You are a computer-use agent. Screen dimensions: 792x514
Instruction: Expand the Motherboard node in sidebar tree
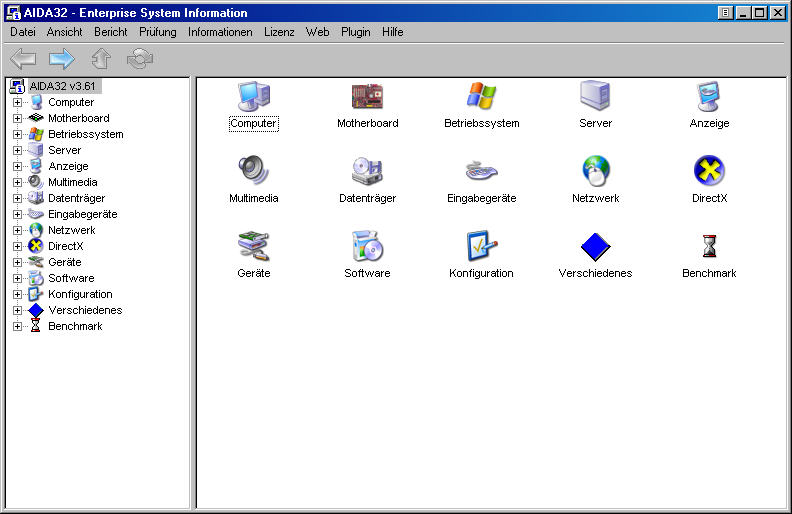tap(17, 118)
